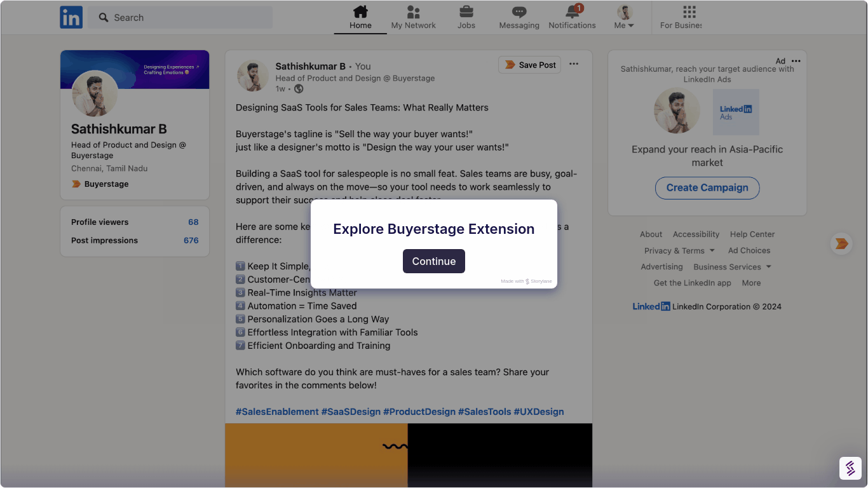Click the "Chennai, Tamil Nadu" location text
This screenshot has width=868, height=488.
(x=109, y=168)
